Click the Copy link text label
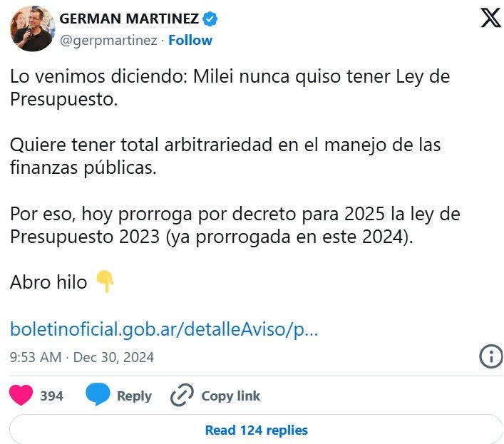The image size is (504, 444). point(230,396)
